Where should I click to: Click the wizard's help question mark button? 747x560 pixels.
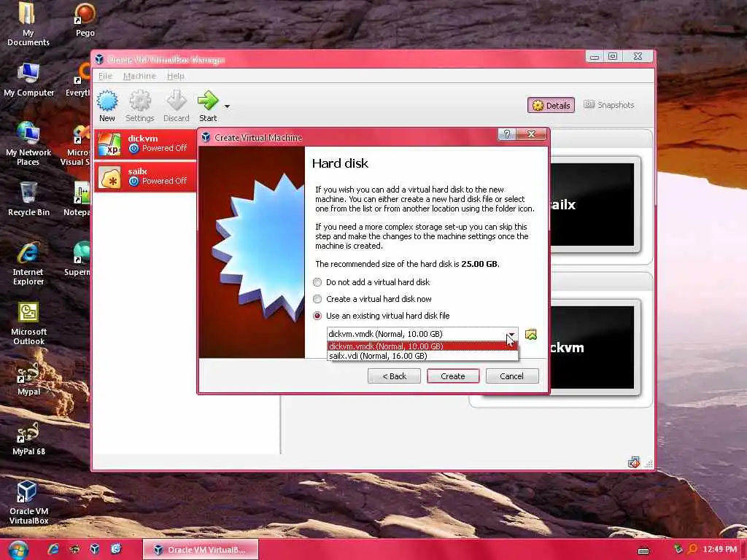[x=507, y=134]
